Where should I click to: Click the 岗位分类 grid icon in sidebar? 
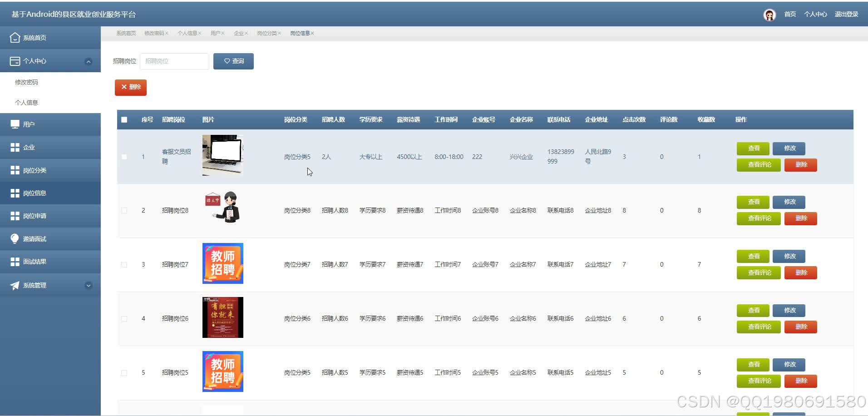[x=15, y=170]
